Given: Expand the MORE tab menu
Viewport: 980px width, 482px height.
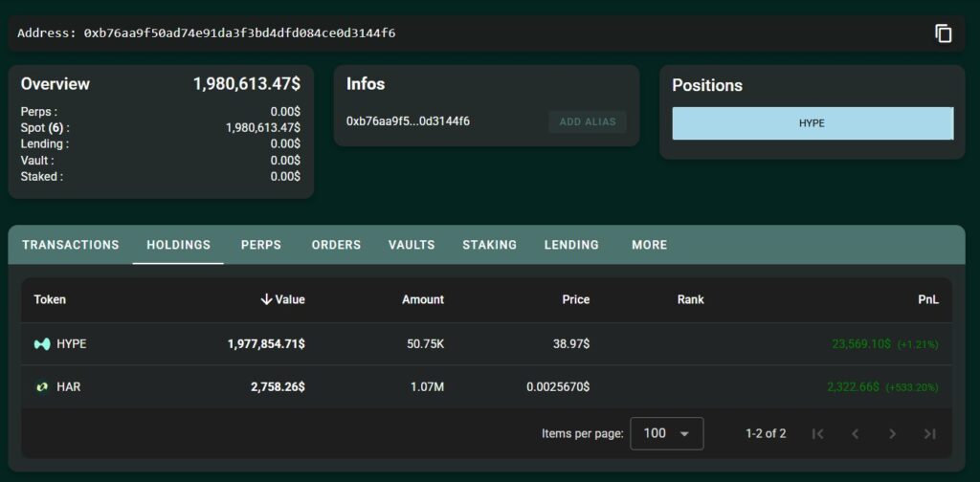Looking at the screenshot, I should coord(650,245).
